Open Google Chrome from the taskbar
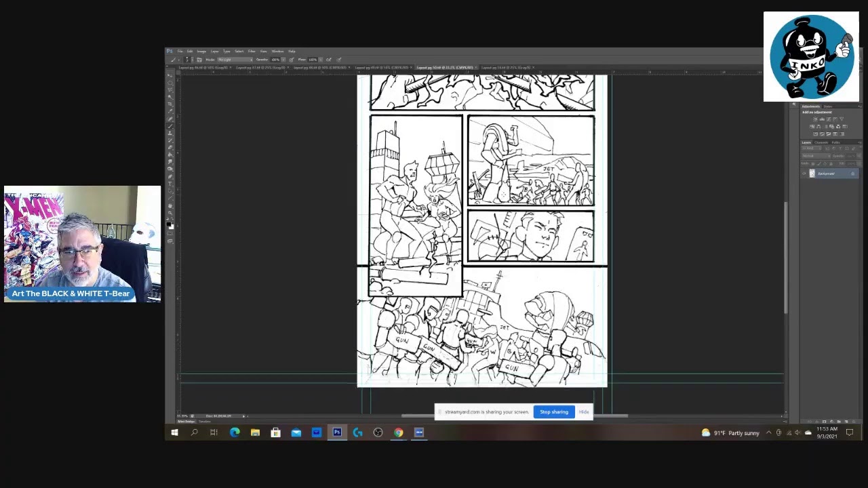The width and height of the screenshot is (868, 488). (398, 432)
